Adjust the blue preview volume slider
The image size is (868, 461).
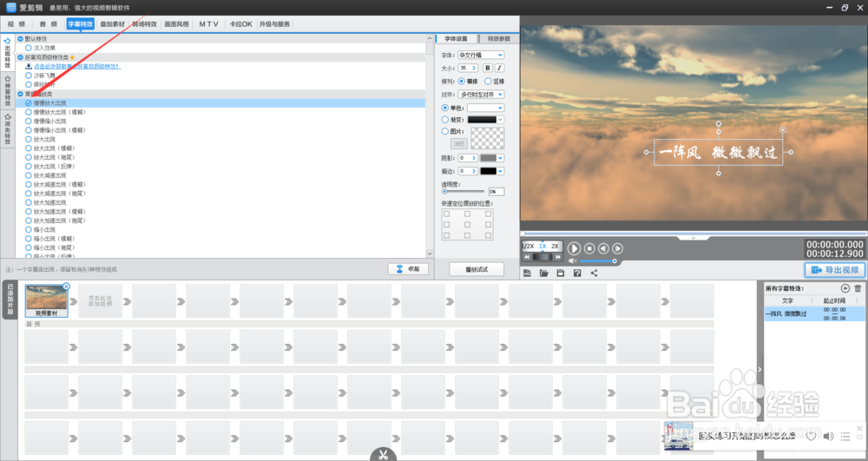coord(597,260)
